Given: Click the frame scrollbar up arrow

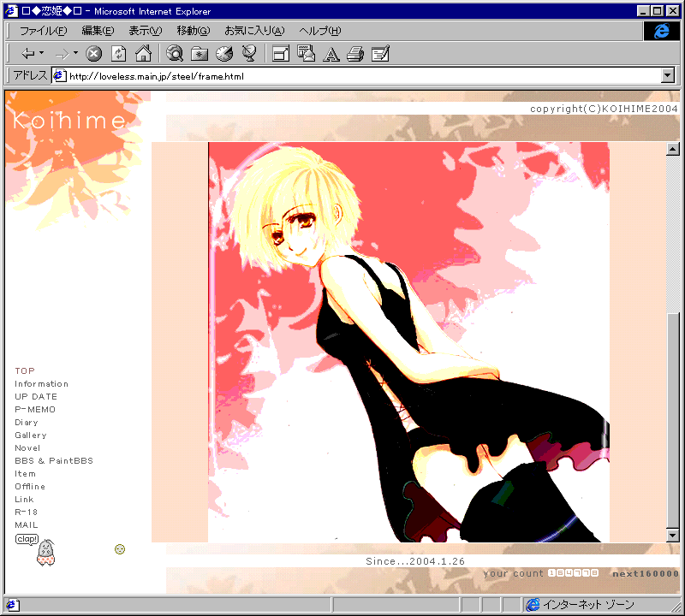Looking at the screenshot, I should 672,149.
